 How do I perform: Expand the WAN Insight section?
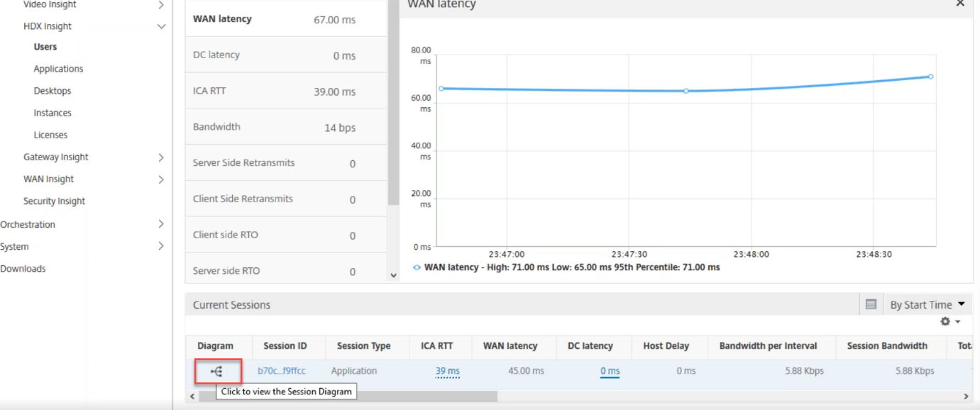(x=161, y=179)
